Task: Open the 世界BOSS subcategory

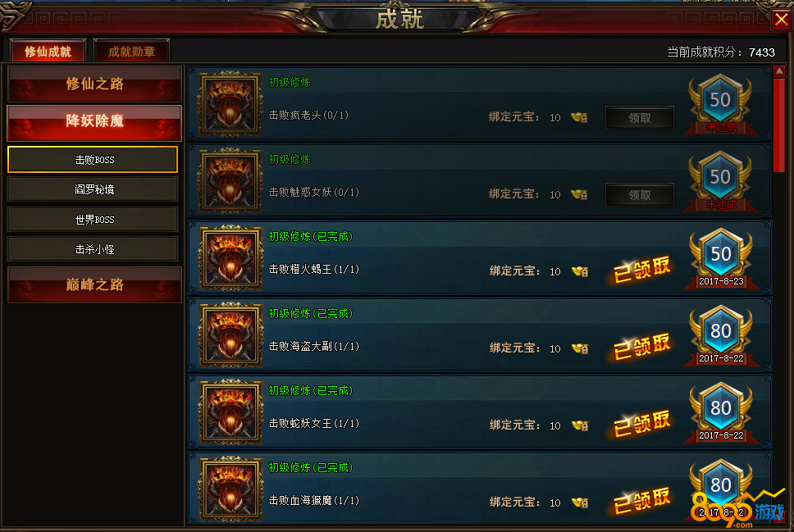Action: pos(94,219)
